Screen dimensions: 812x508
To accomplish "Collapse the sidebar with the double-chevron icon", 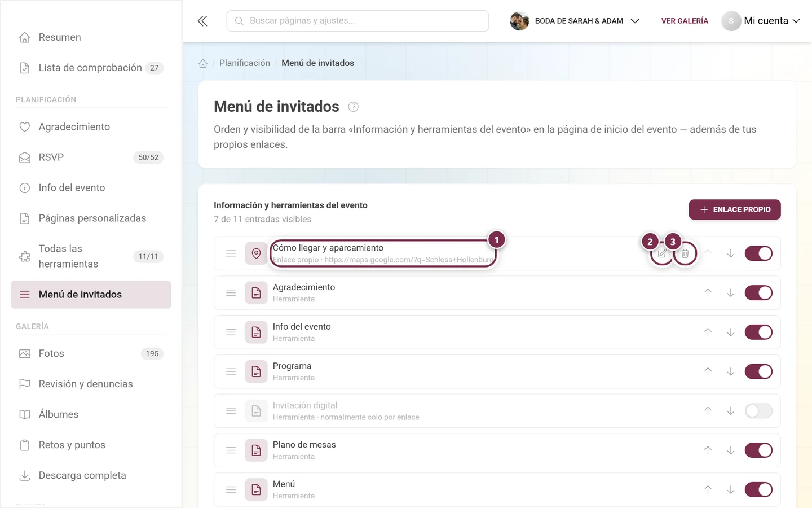I will [202, 21].
